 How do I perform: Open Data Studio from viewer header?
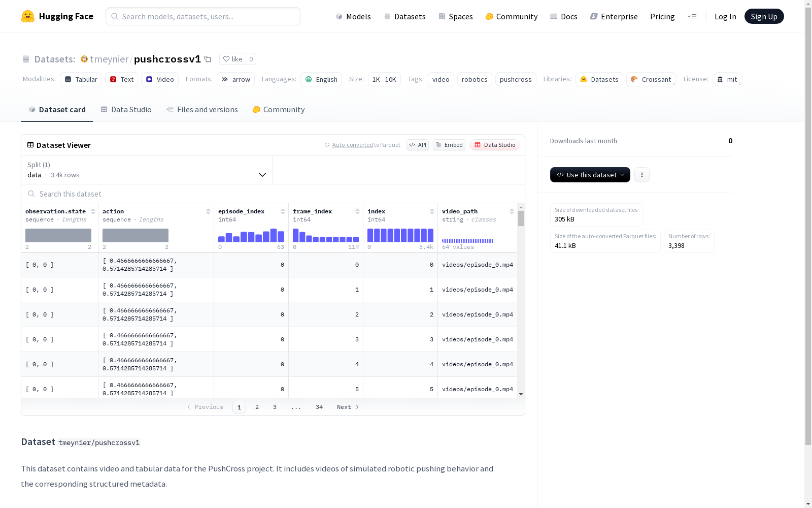[x=494, y=145]
